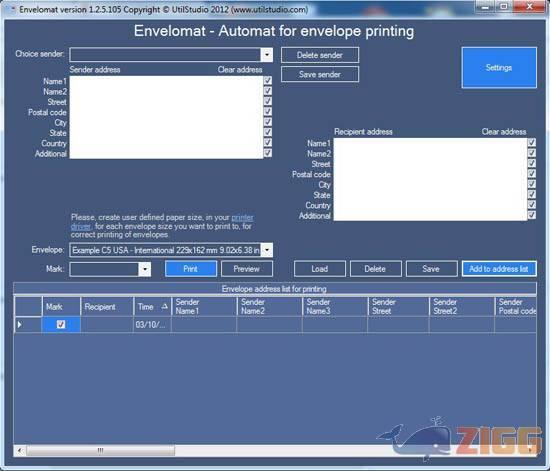
Task: Toggle the Mark checkbox in first row
Action: coord(61,324)
